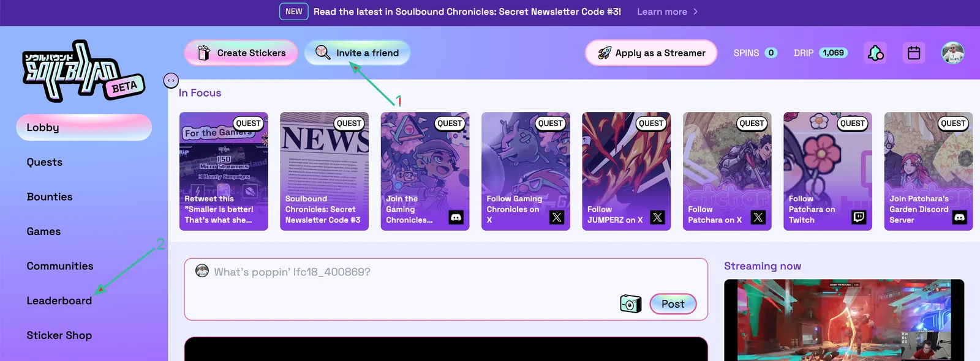Click the Twitch icon on Follow Patchara card
This screenshot has height=361, width=980.
859,217
